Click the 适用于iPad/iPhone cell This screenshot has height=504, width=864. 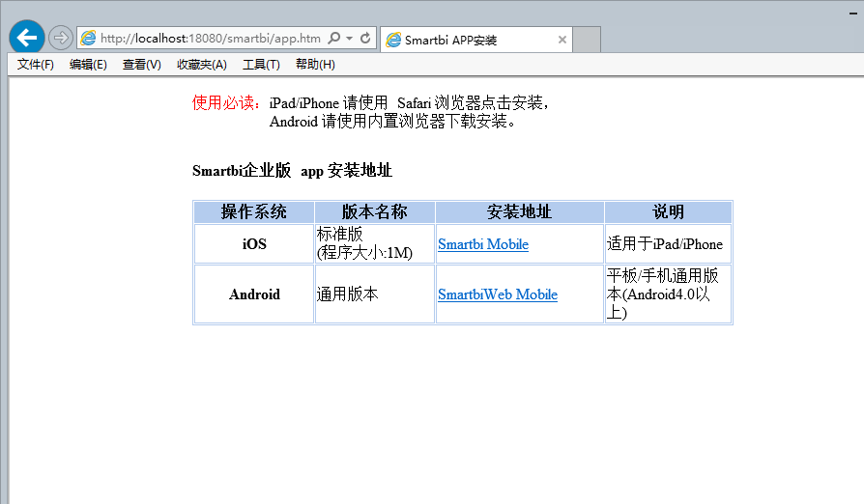click(669, 243)
